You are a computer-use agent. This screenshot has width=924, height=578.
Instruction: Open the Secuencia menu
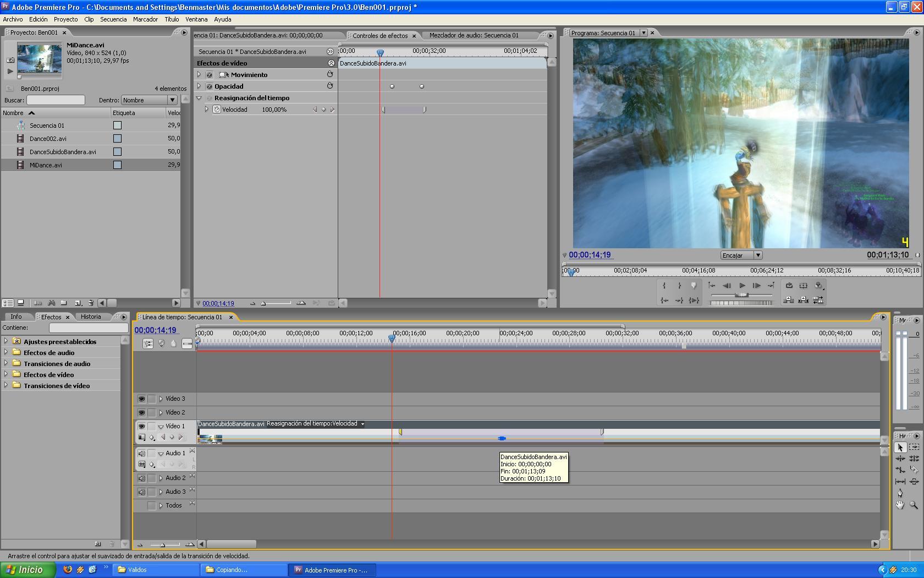(113, 19)
